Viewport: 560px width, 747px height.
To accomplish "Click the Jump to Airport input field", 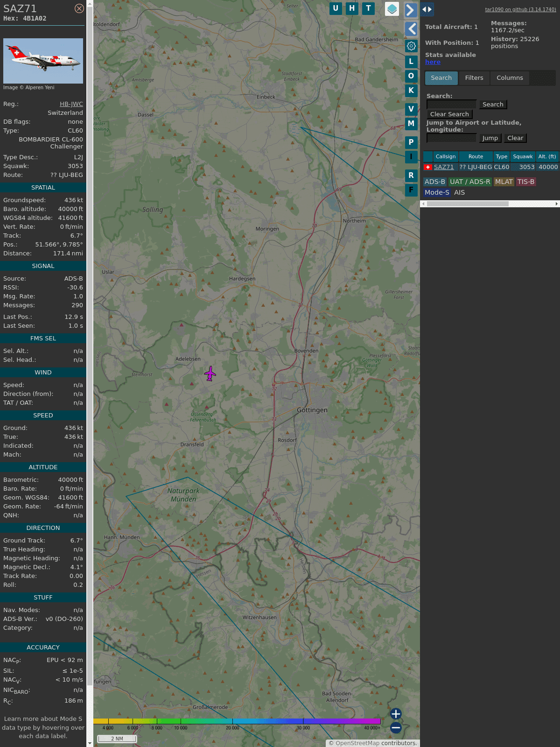I will point(451,138).
